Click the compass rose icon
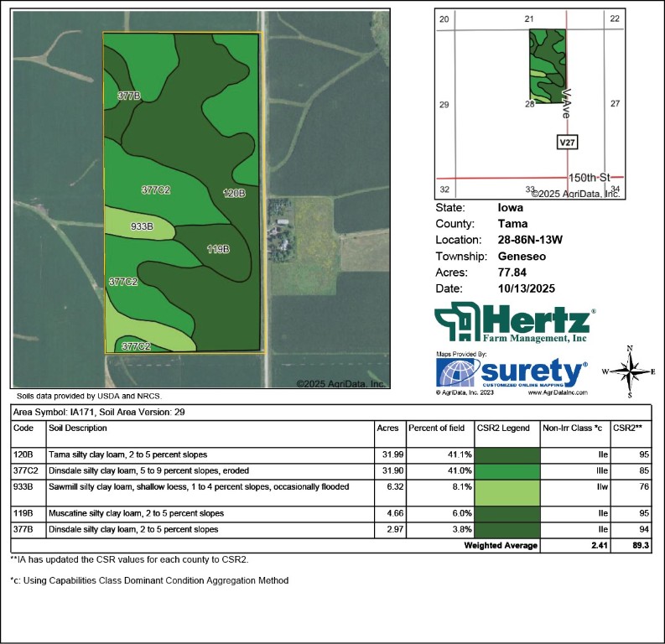 (631, 371)
